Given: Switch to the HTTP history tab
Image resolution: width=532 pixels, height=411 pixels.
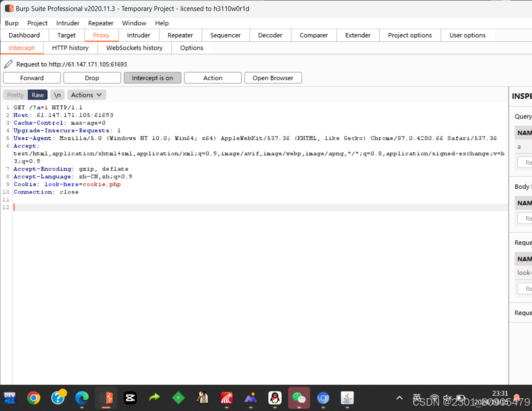Looking at the screenshot, I should pyautogui.click(x=70, y=48).
